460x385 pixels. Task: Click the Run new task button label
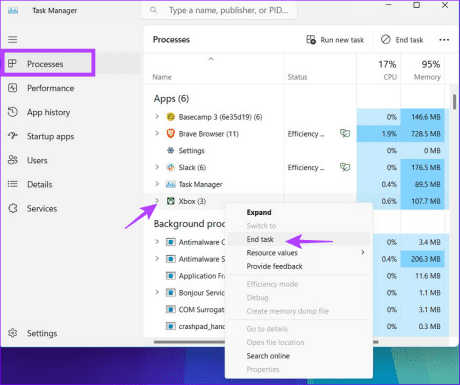pyautogui.click(x=342, y=40)
